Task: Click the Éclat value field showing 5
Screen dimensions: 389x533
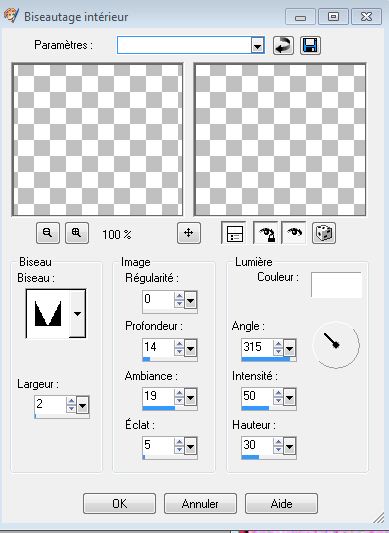Action: coord(158,446)
